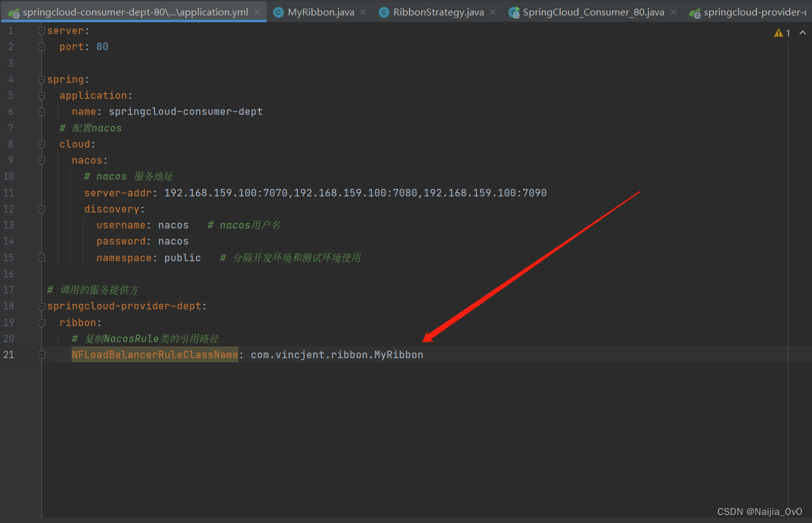Click the comment '# nacos 服务地址'

tap(128, 177)
